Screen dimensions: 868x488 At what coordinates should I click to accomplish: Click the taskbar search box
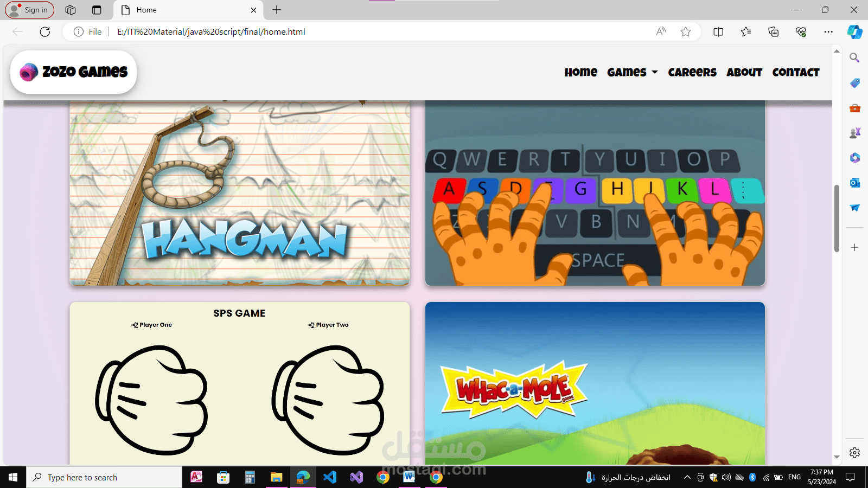click(x=104, y=477)
